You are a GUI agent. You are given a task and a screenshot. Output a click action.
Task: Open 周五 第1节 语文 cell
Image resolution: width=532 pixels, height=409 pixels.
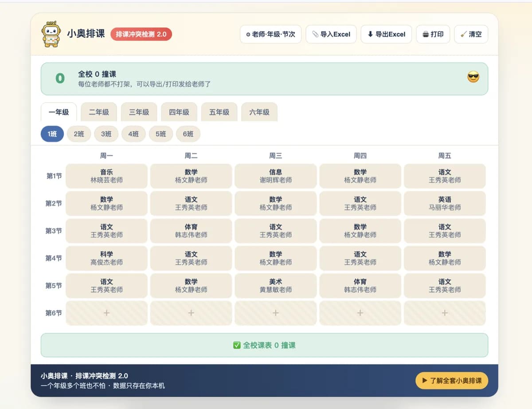coord(445,176)
